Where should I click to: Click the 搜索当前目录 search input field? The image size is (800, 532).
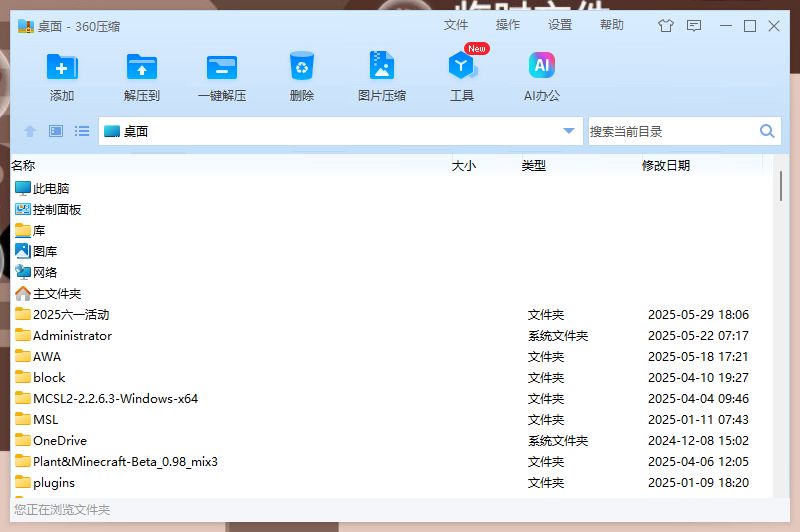point(670,131)
